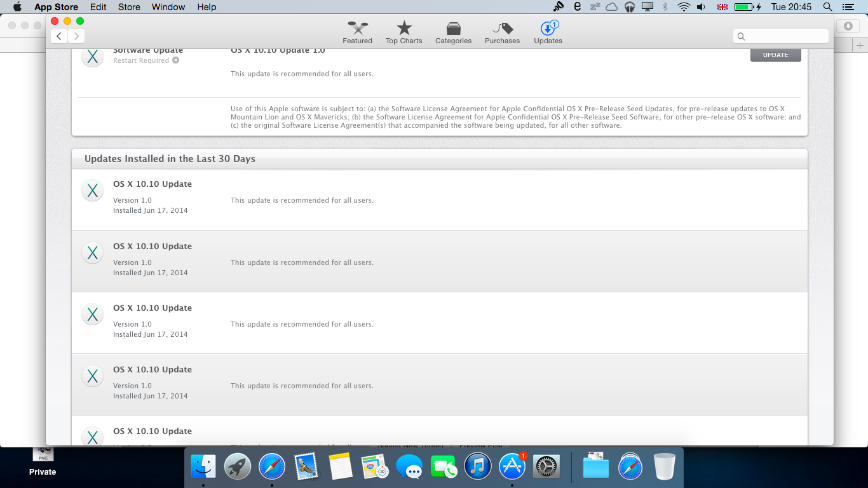Open the Help menu
The width and height of the screenshot is (868, 488).
[207, 7]
